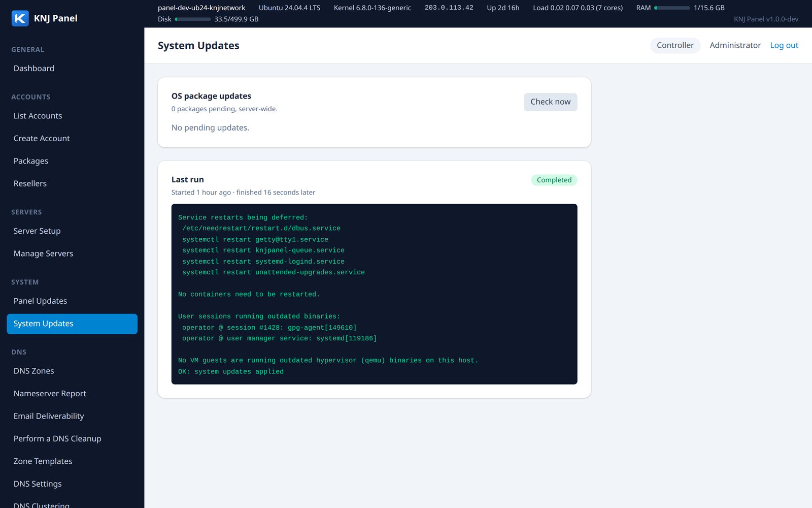Click the System Updates page heading
The width and height of the screenshot is (812, 508).
point(198,46)
